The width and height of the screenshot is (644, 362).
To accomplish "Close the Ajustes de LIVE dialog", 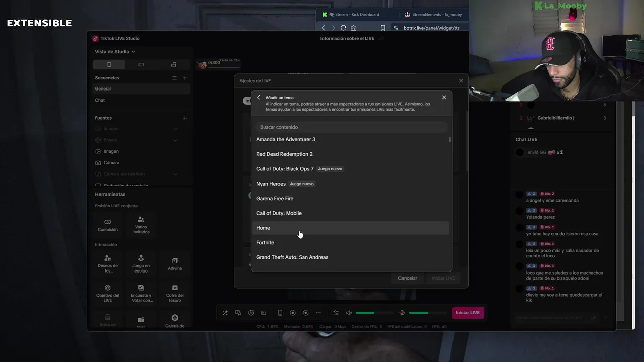I will click(x=461, y=81).
